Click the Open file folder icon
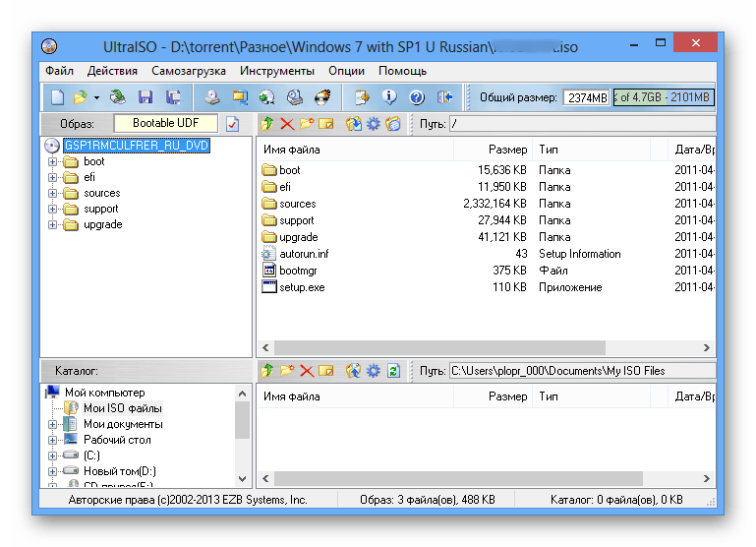 coord(80,97)
